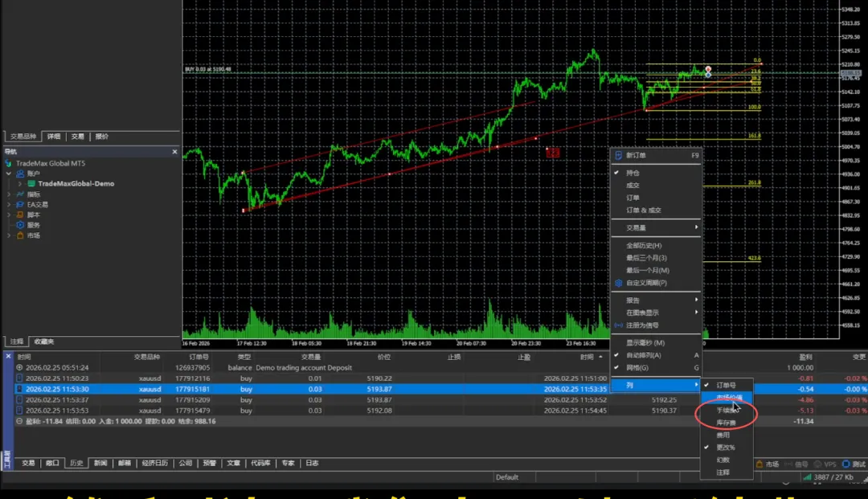
Task: Click the 新订单 (New Order) icon in context menu
Action: tap(618, 156)
